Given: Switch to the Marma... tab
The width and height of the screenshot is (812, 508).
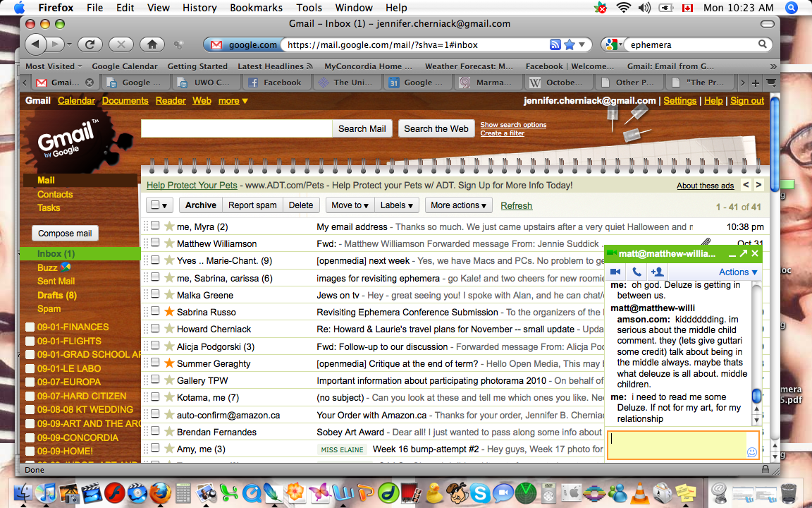Looking at the screenshot, I should click(488, 83).
